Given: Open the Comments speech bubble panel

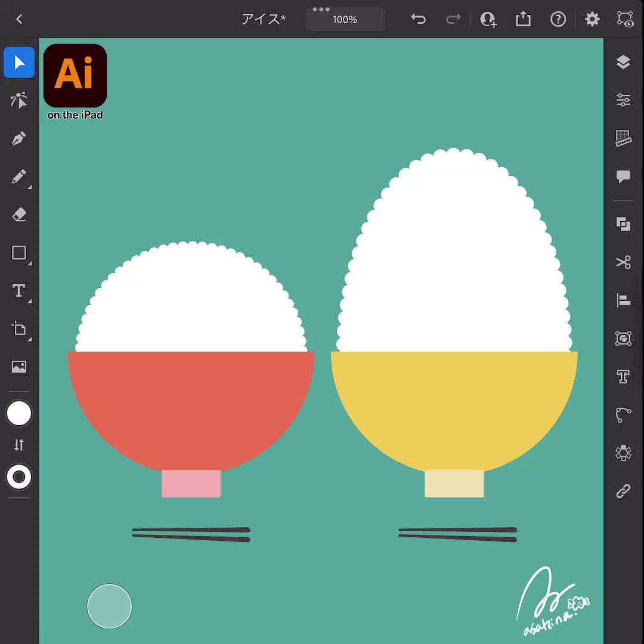Looking at the screenshot, I should (x=623, y=177).
